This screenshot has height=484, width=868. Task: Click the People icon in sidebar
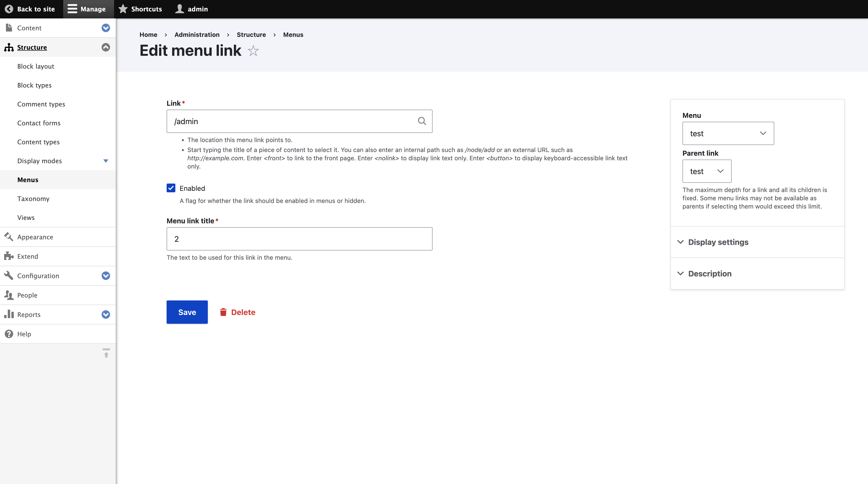[x=9, y=295]
